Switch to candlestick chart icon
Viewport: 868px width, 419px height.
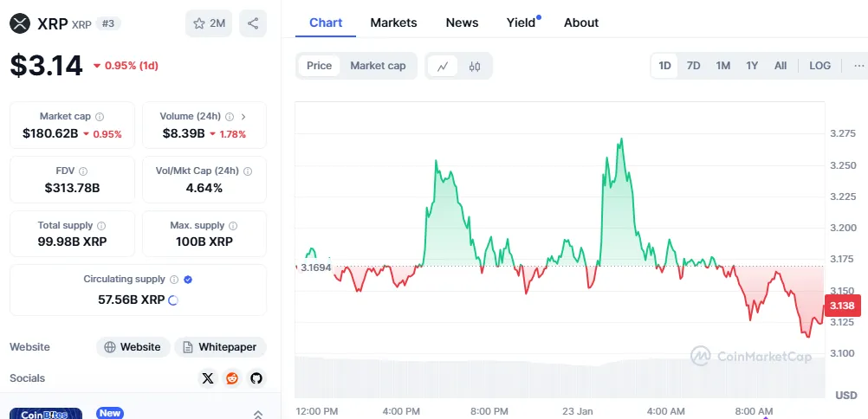pos(475,66)
